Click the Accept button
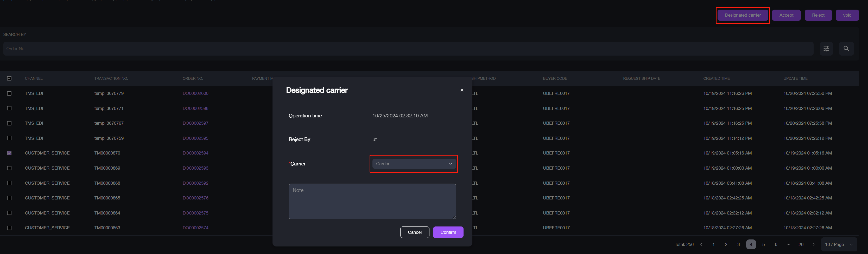The width and height of the screenshot is (868, 254). (x=786, y=15)
